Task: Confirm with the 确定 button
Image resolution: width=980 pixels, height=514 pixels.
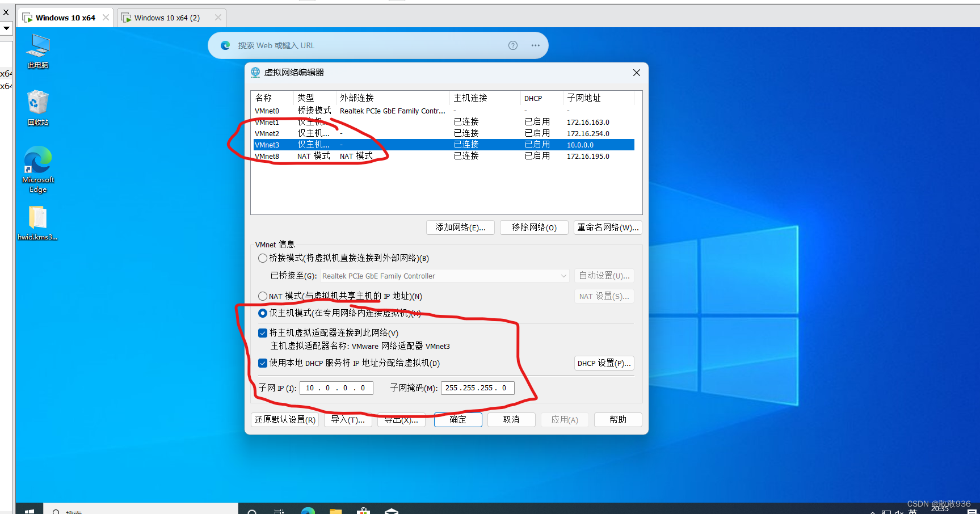Action: click(458, 420)
